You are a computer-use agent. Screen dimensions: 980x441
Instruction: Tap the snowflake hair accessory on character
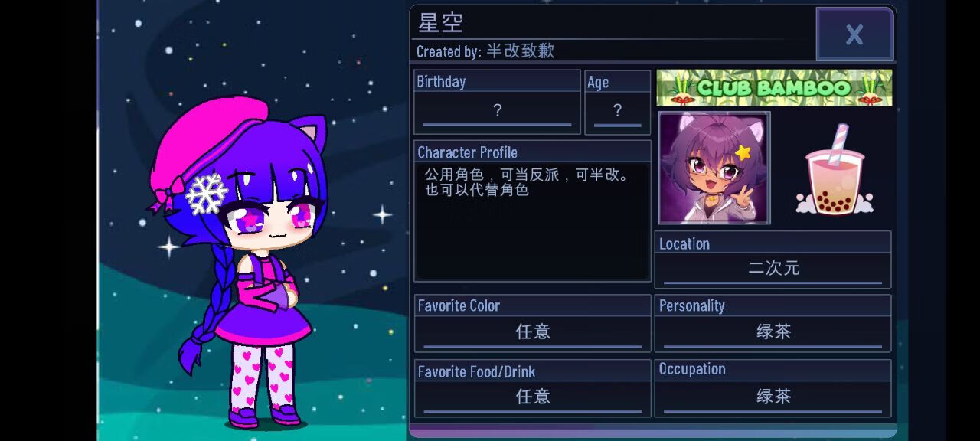207,193
